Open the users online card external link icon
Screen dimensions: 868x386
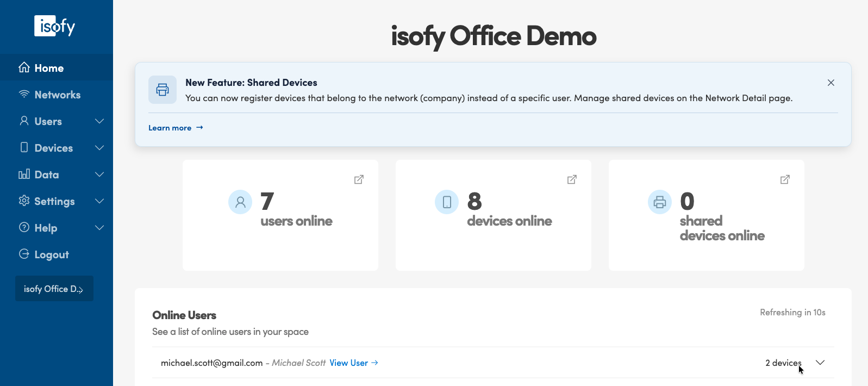coord(359,179)
